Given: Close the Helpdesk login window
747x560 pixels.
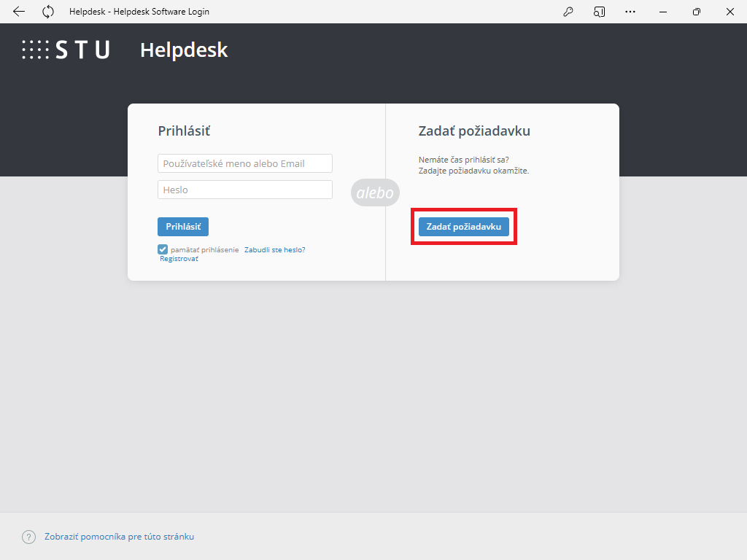Looking at the screenshot, I should [729, 12].
